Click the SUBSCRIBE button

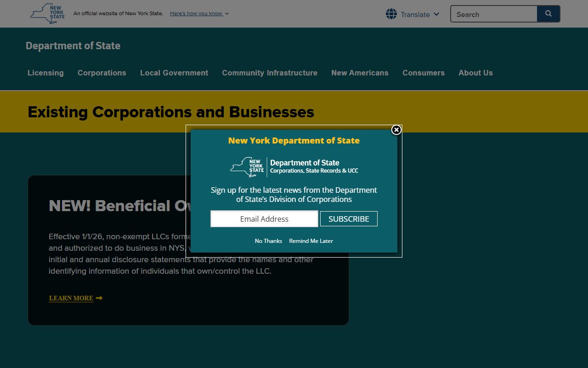click(x=349, y=219)
